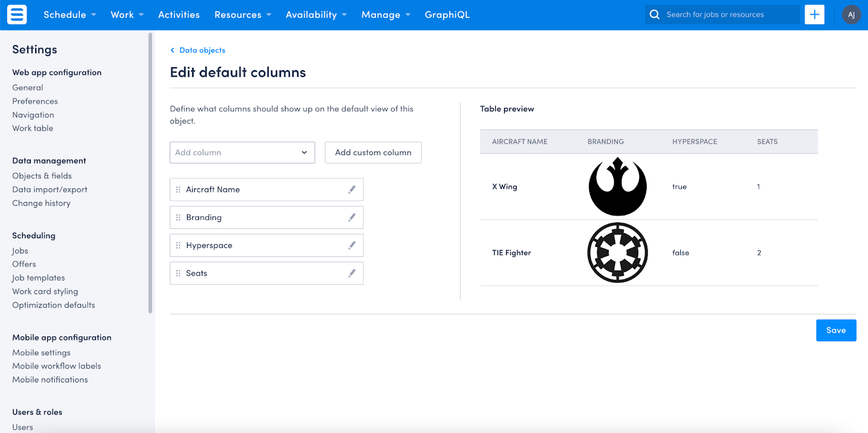The width and height of the screenshot is (868, 433).
Task: Edit Seats column pencil icon
Action: click(x=352, y=273)
